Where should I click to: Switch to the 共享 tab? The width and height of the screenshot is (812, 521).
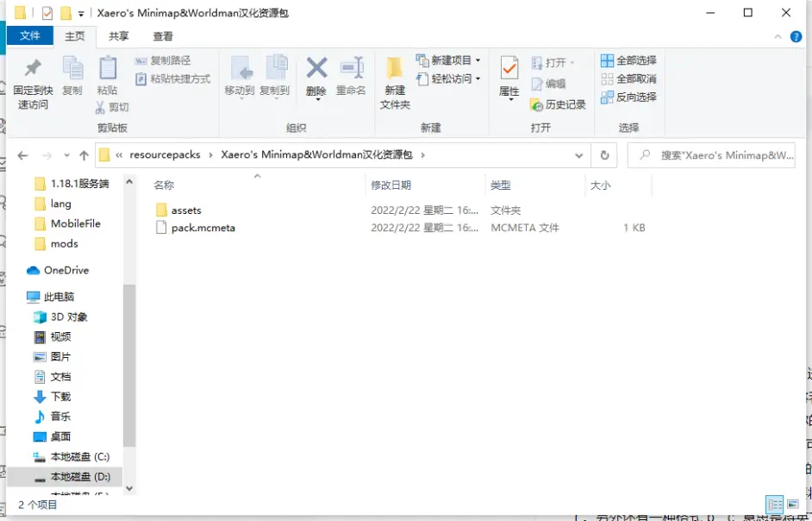[x=119, y=35]
